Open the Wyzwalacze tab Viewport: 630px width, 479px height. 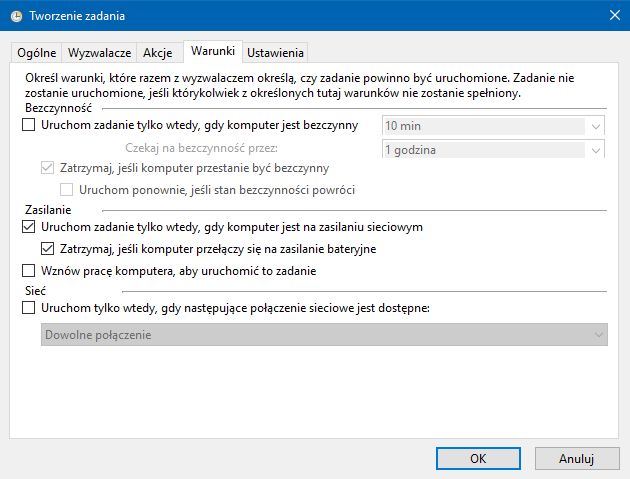(99, 53)
